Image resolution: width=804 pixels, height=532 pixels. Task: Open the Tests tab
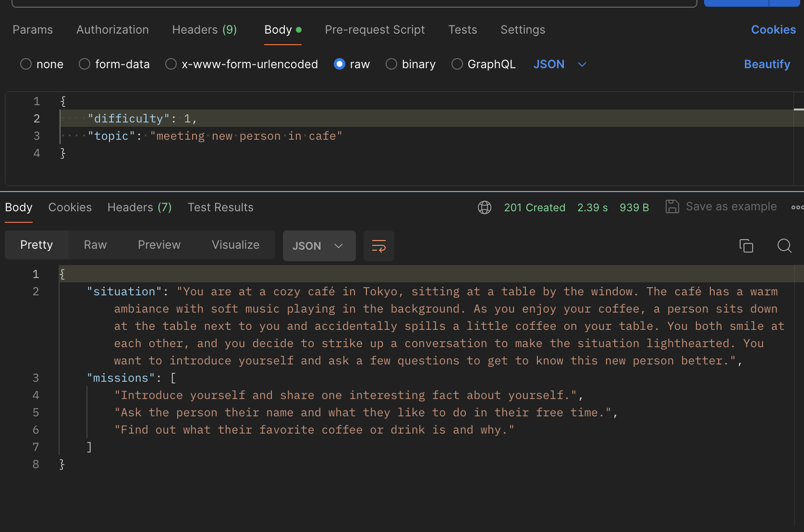[x=463, y=30]
